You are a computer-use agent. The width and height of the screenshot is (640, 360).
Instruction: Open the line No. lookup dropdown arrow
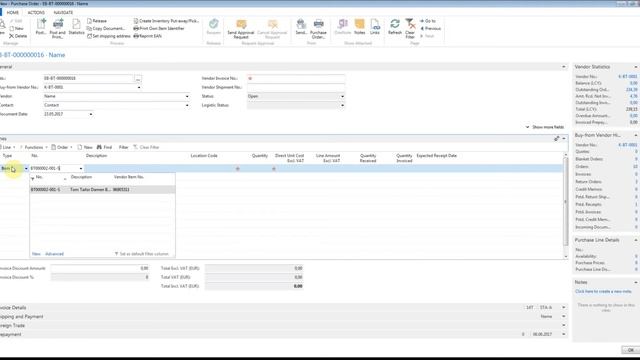pyautogui.click(x=81, y=169)
